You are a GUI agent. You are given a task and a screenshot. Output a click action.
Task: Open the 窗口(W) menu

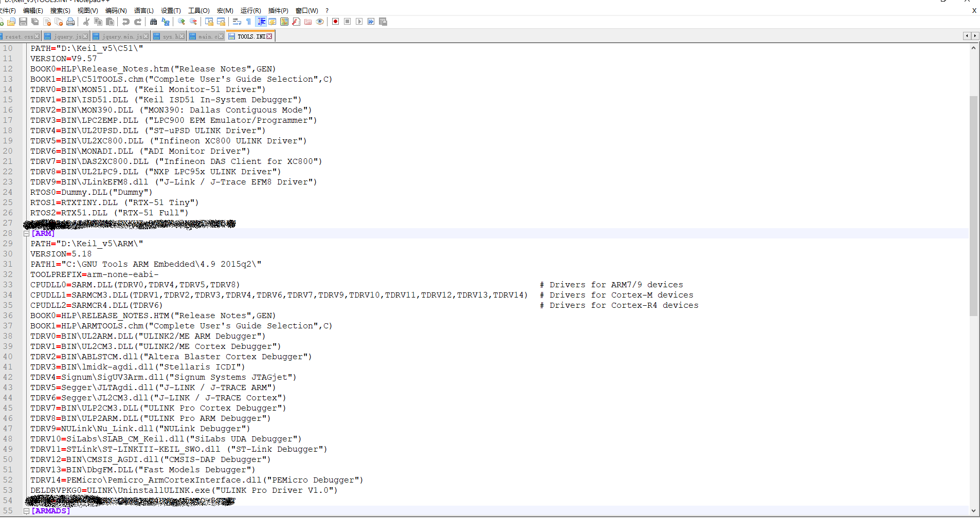pos(306,10)
